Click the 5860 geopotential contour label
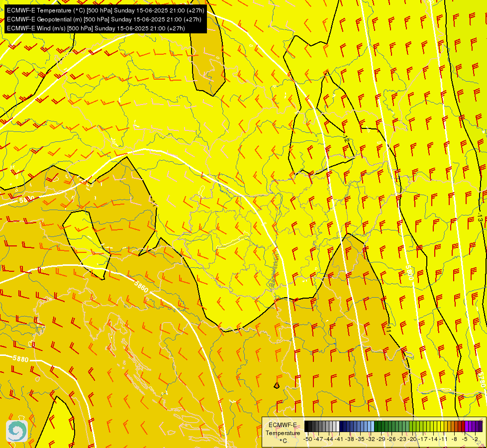487x448 pixels. (141, 286)
